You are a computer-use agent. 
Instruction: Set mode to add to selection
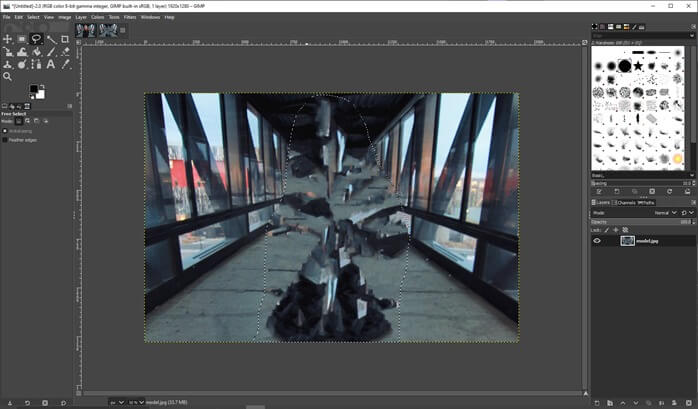point(28,121)
